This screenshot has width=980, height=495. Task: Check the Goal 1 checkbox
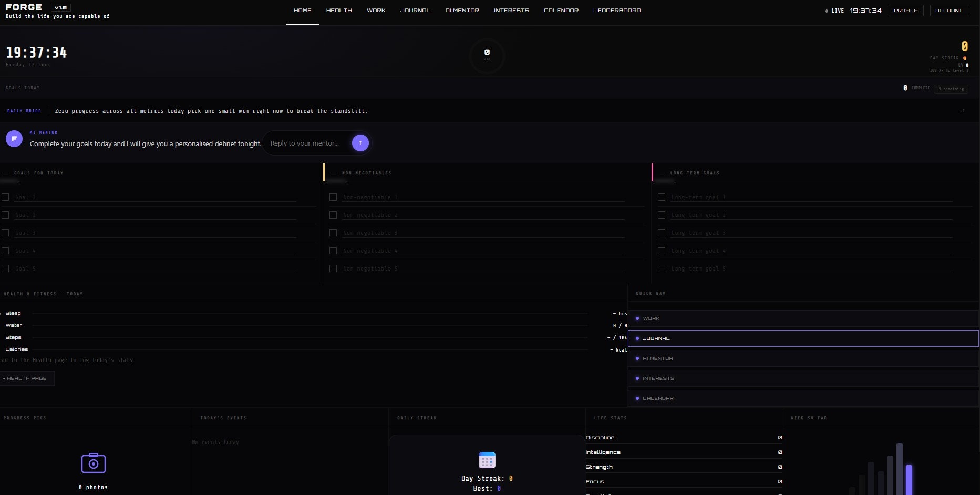pyautogui.click(x=5, y=197)
